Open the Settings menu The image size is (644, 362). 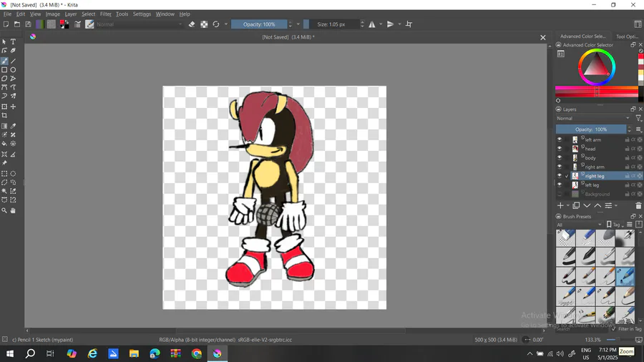(142, 14)
